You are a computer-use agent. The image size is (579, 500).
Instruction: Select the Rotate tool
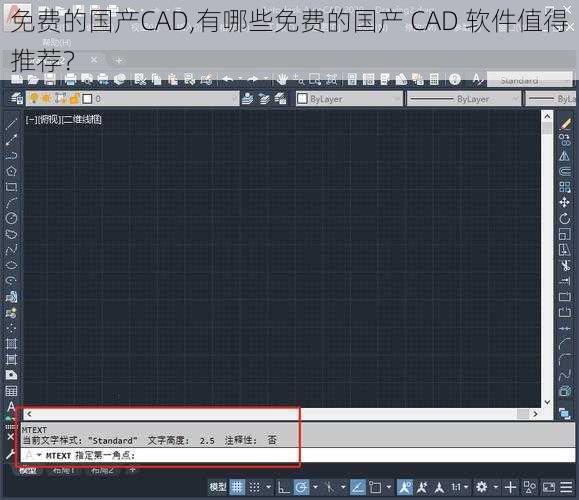point(565,218)
